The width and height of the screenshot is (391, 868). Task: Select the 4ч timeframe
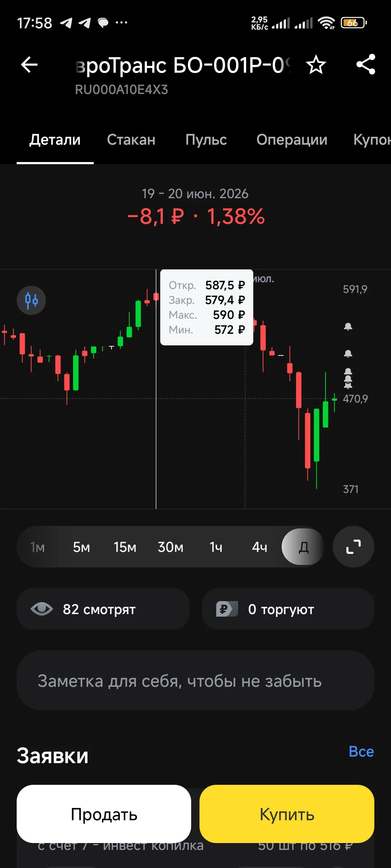point(260,547)
